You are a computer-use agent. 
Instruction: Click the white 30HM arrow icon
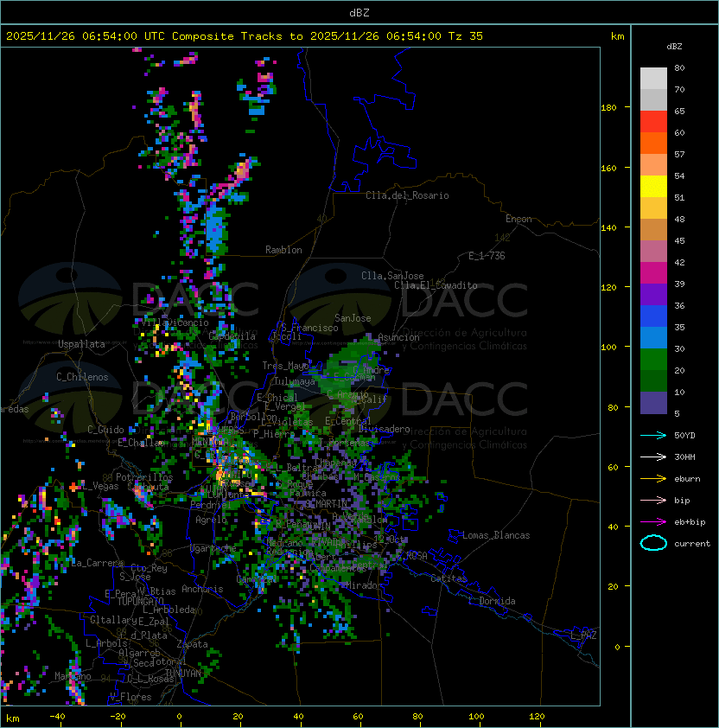click(x=653, y=457)
